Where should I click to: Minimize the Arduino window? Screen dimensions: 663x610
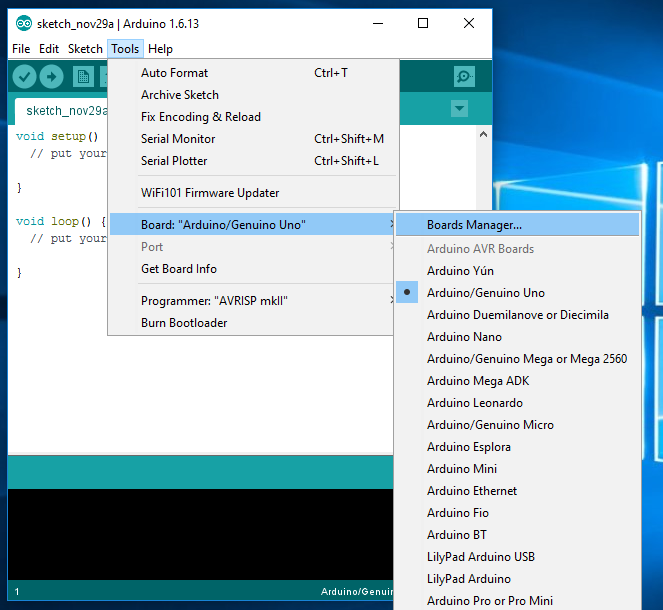378,23
